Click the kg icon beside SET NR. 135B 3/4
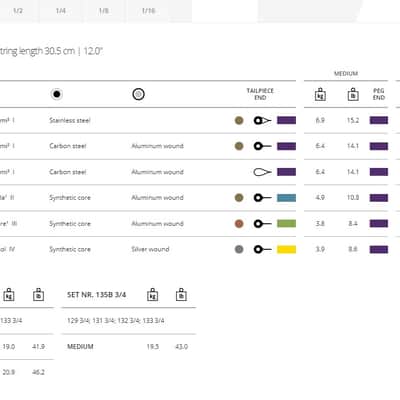Screen dimensions: 400x400 (x=153, y=295)
